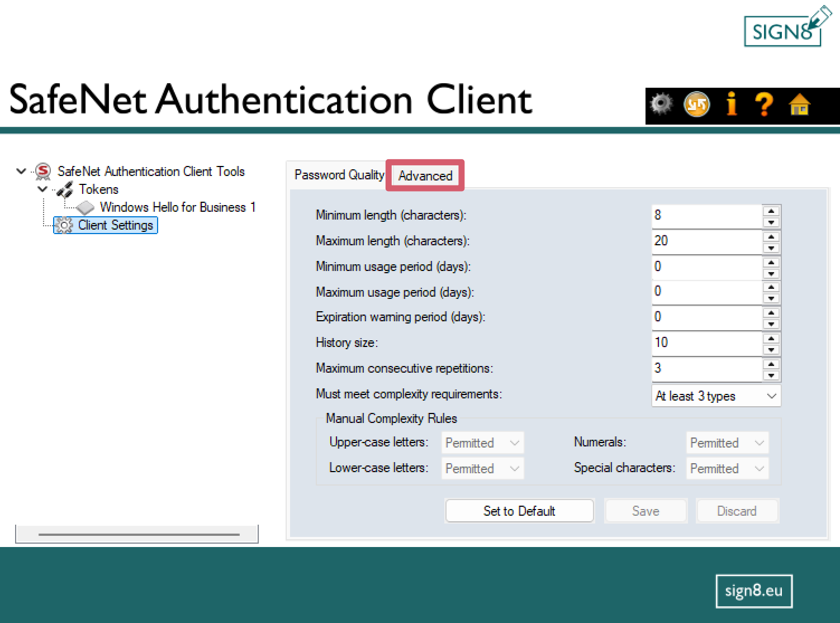Click History size input field
This screenshot has height=623, width=840.
coord(707,343)
